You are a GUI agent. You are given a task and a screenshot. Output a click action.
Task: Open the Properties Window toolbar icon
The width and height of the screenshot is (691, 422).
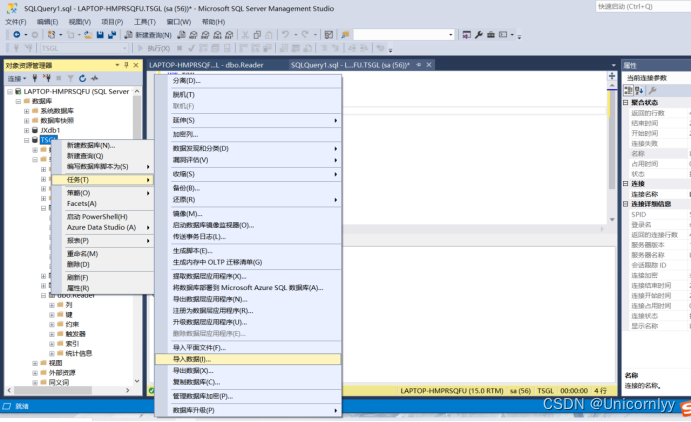[467, 35]
